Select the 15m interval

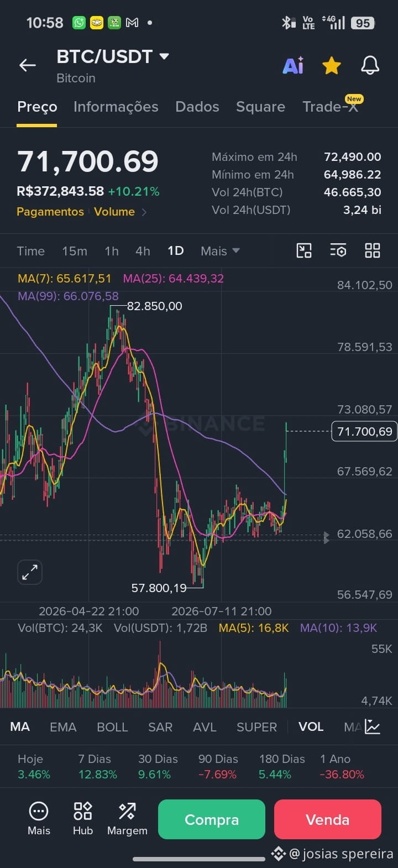pos(75,251)
